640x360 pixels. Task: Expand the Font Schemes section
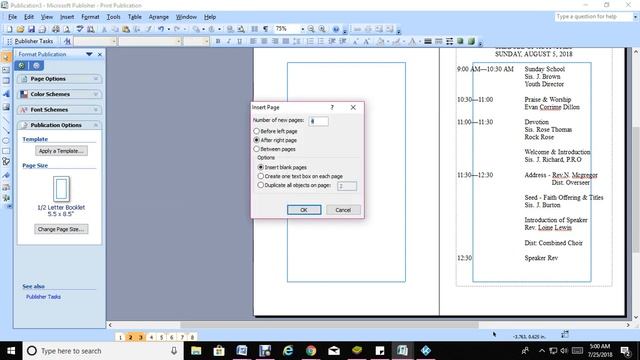pyautogui.click(x=59, y=110)
